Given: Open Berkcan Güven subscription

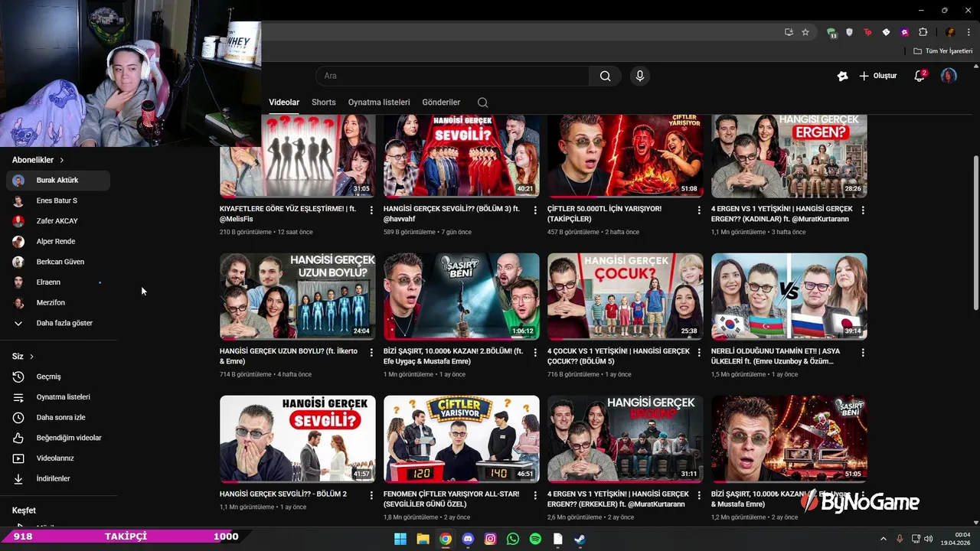Looking at the screenshot, I should pyautogui.click(x=58, y=262).
